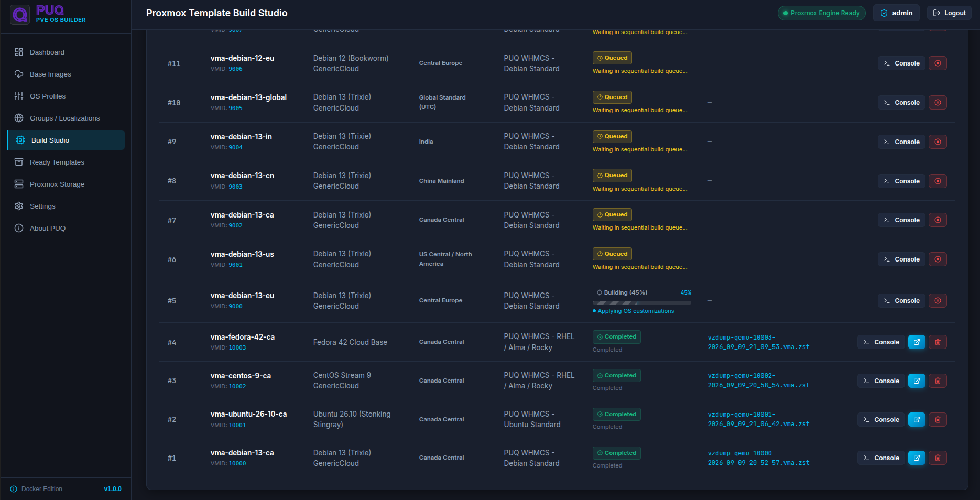Viewport: 980px width, 500px height.
Task: Open Ready Templates page
Action: click(66, 162)
